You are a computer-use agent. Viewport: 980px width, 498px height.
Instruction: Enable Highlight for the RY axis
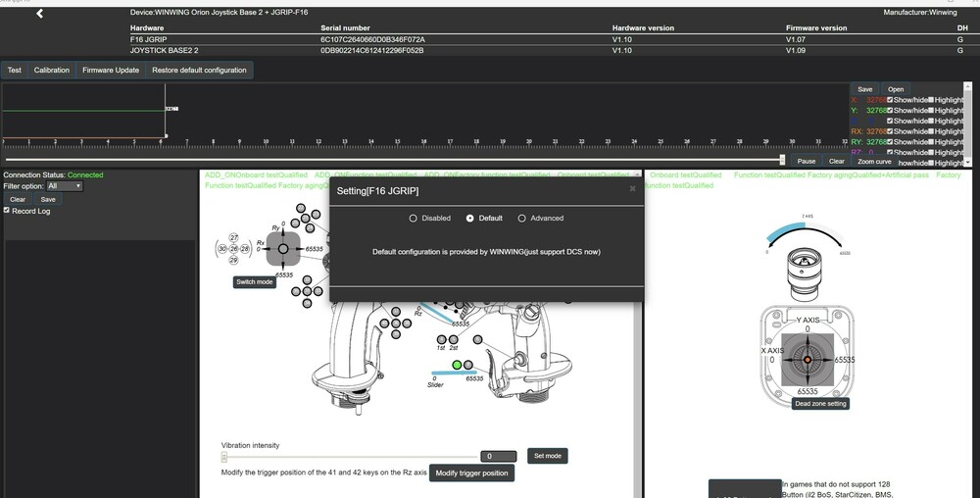click(x=931, y=142)
